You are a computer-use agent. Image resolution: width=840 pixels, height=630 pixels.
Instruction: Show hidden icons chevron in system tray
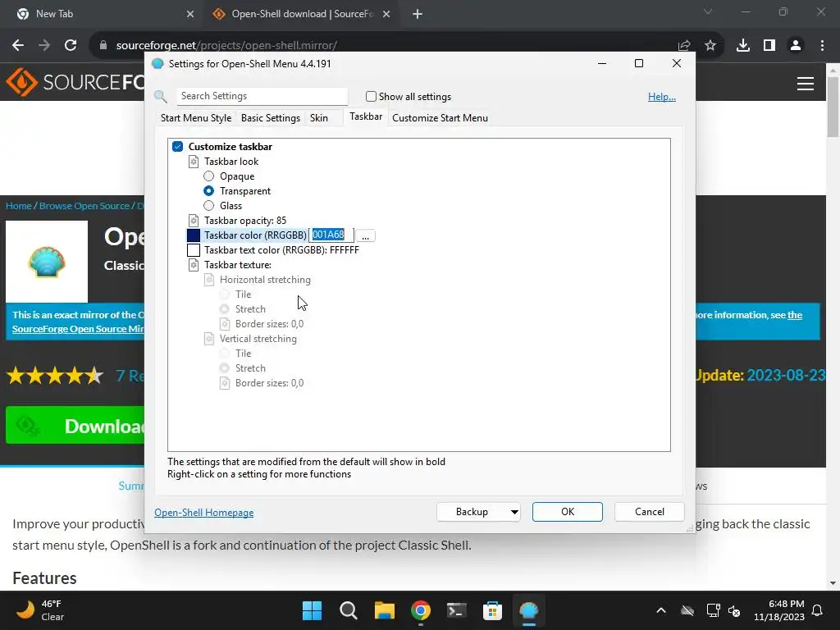[x=661, y=610]
